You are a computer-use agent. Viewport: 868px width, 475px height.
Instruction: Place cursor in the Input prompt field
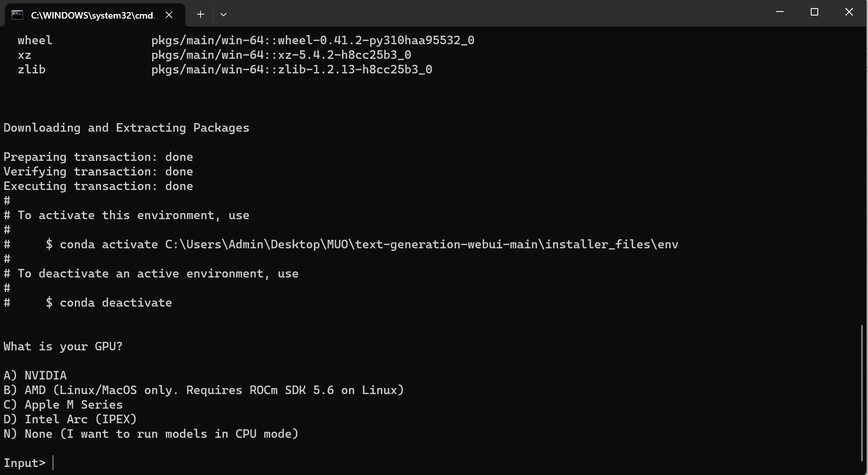53,463
